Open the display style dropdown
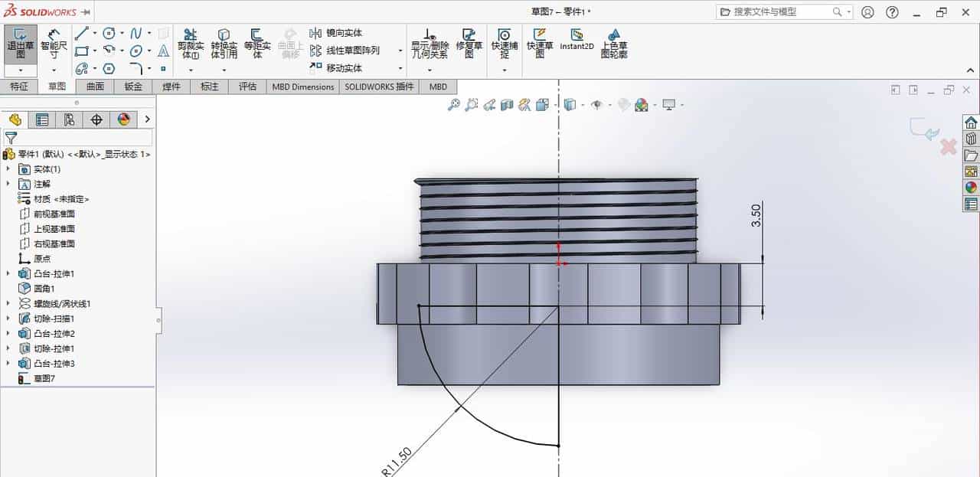The image size is (980, 477). [x=580, y=104]
